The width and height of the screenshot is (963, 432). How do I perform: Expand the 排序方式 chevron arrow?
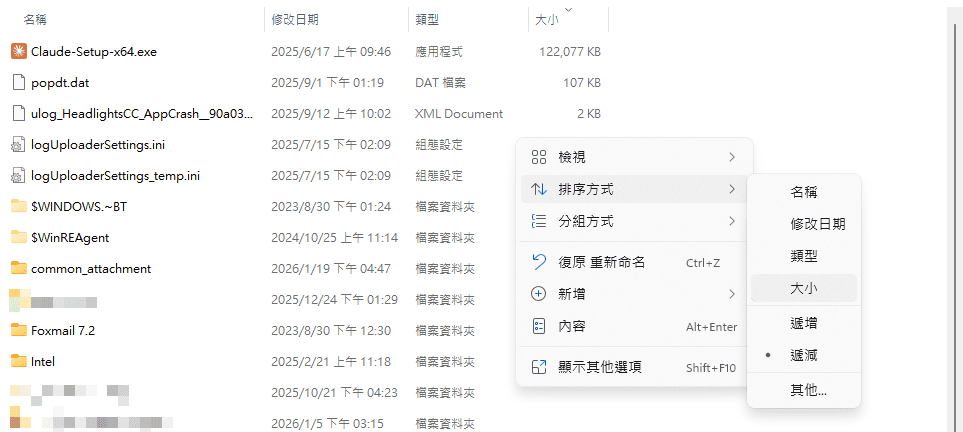click(731, 189)
